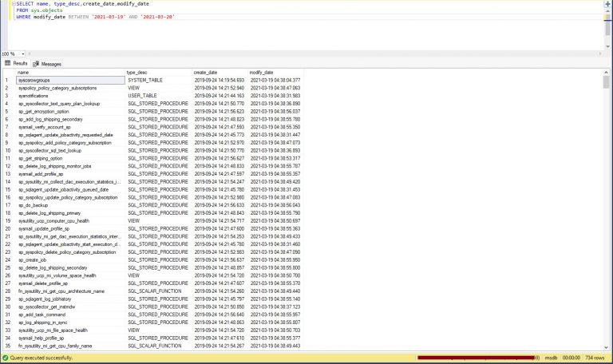The width and height of the screenshot is (613, 364).
Task: Select the sp_get_striping_option cell
Action: [70, 158]
